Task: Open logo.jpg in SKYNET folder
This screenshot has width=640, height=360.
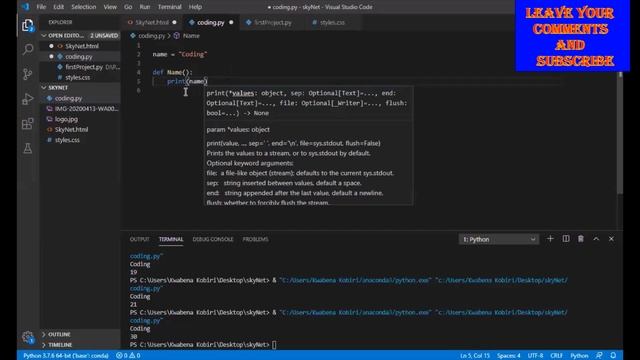Action: coord(80,119)
